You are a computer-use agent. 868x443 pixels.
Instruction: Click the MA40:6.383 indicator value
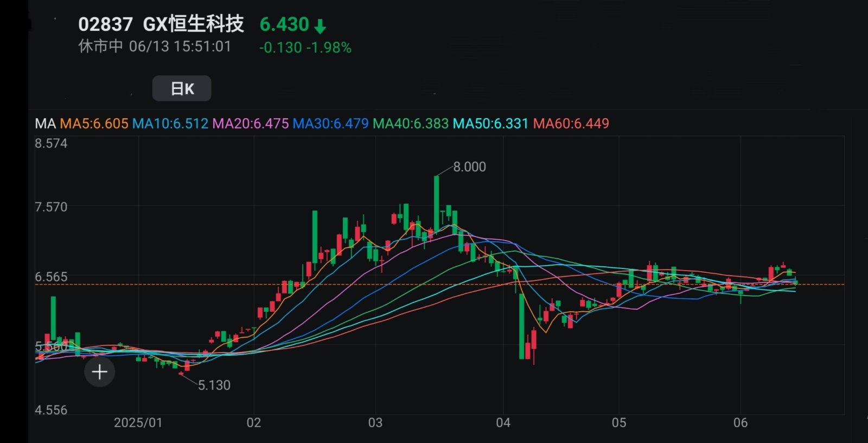[411, 124]
